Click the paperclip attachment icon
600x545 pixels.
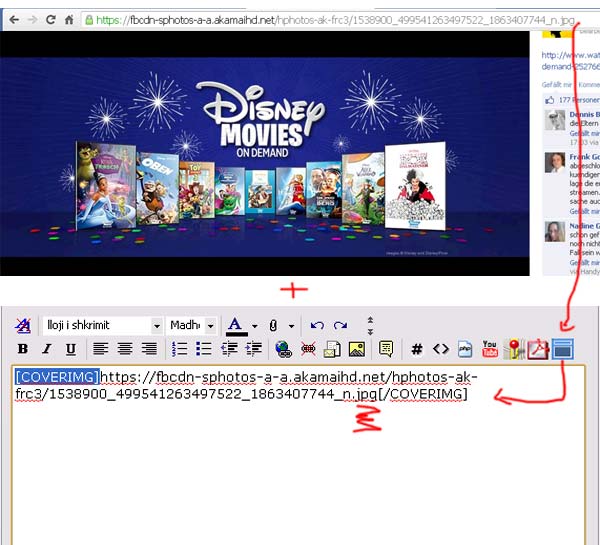(x=273, y=326)
